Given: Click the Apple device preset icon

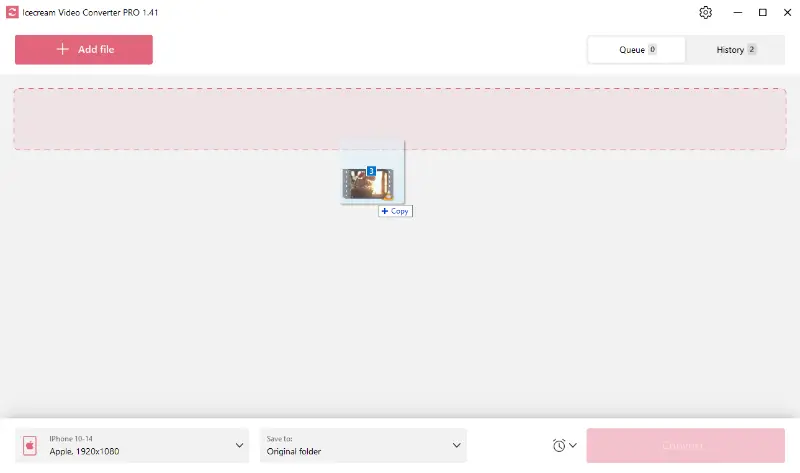Looking at the screenshot, I should [x=30, y=445].
